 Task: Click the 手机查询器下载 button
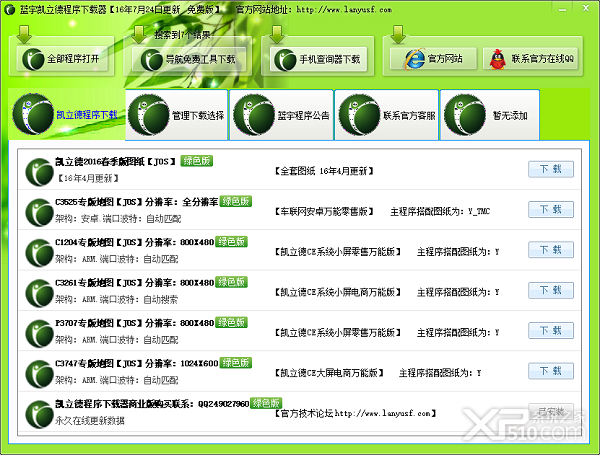click(318, 59)
